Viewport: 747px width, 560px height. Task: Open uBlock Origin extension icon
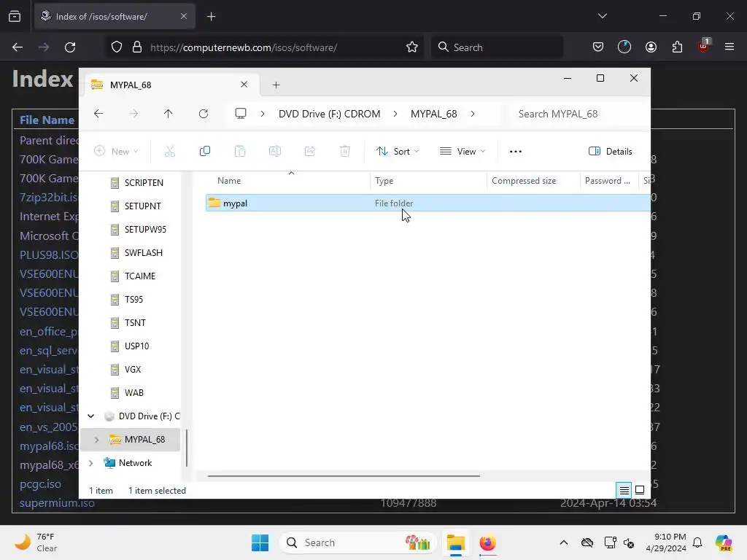coord(704,46)
